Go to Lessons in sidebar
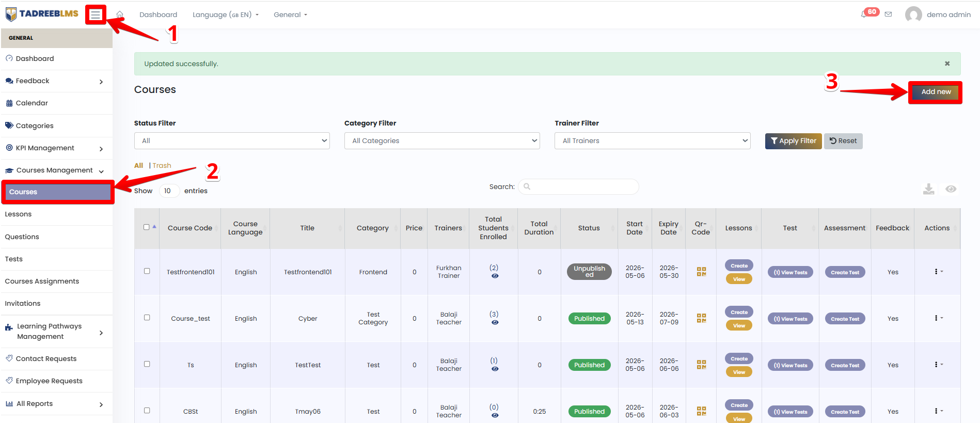 [x=57, y=214]
